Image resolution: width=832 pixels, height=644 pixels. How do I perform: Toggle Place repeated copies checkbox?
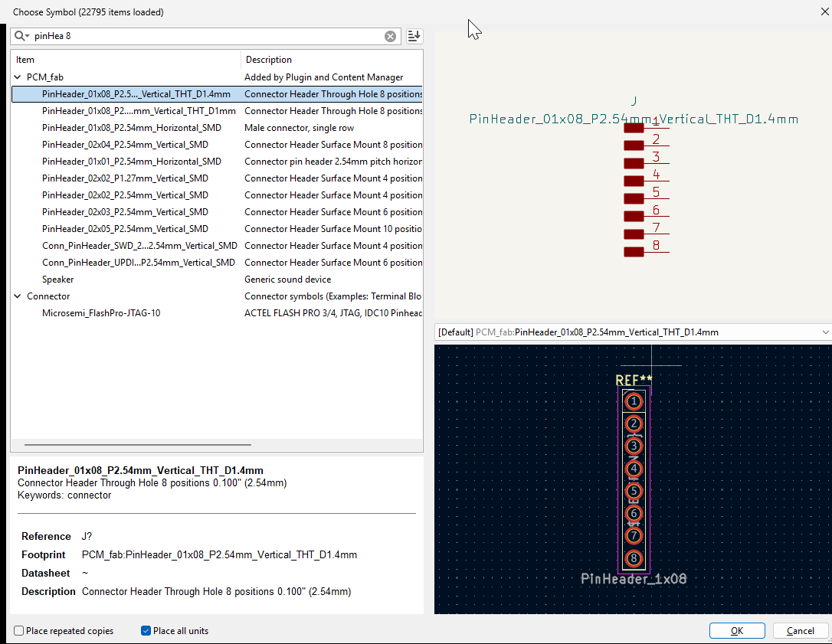[19, 631]
